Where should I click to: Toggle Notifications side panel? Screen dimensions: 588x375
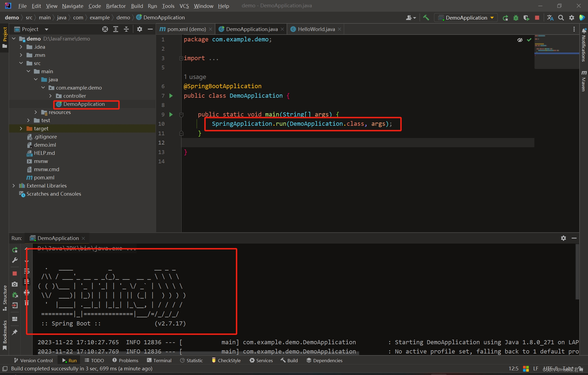tap(584, 45)
